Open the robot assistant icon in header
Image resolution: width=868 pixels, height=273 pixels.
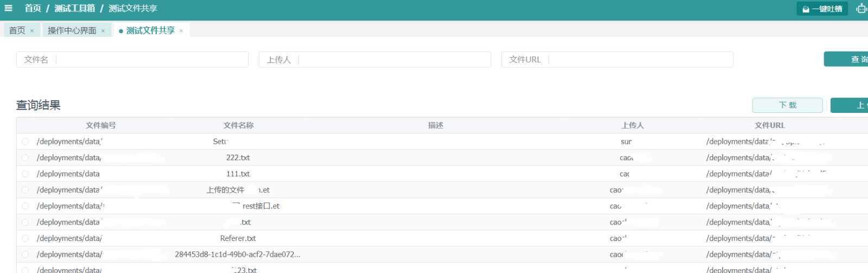[x=862, y=8]
